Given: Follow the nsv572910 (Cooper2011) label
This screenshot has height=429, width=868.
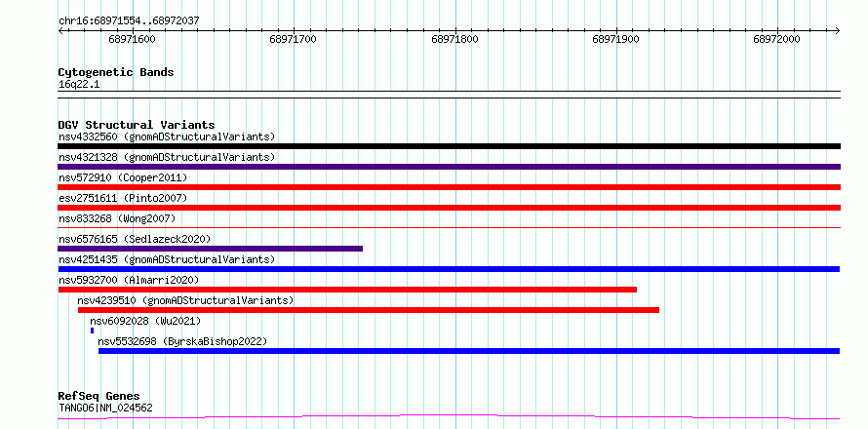Looking at the screenshot, I should (123, 177).
